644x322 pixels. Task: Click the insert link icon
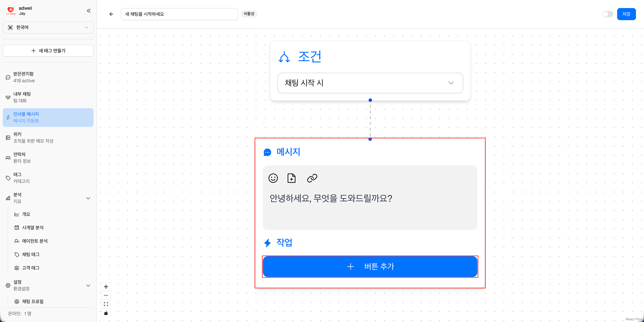coord(312,178)
